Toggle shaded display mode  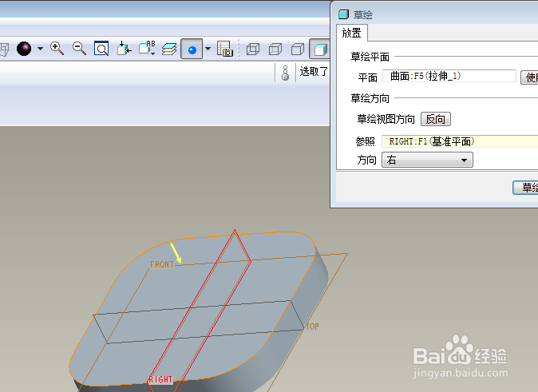tap(320, 49)
